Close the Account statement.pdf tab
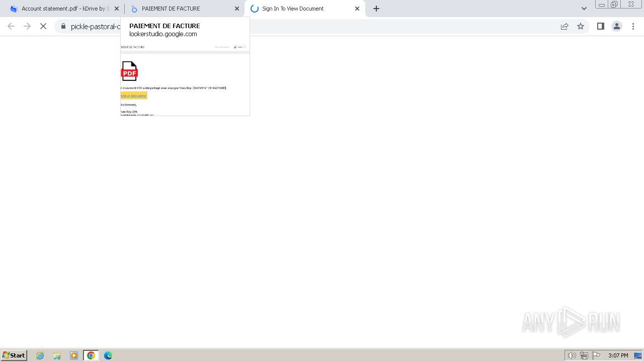Screen dimensions: 644x362 click(117, 9)
